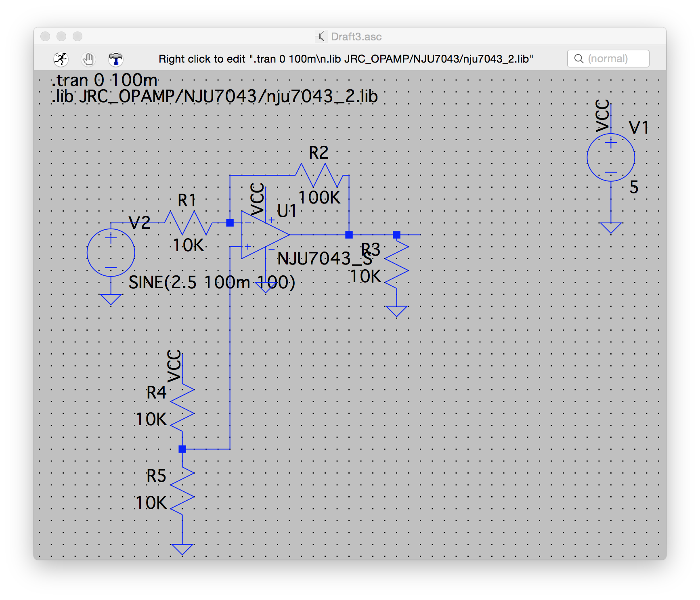
Task: Click the R4 resistor symbol
Action: [182, 407]
